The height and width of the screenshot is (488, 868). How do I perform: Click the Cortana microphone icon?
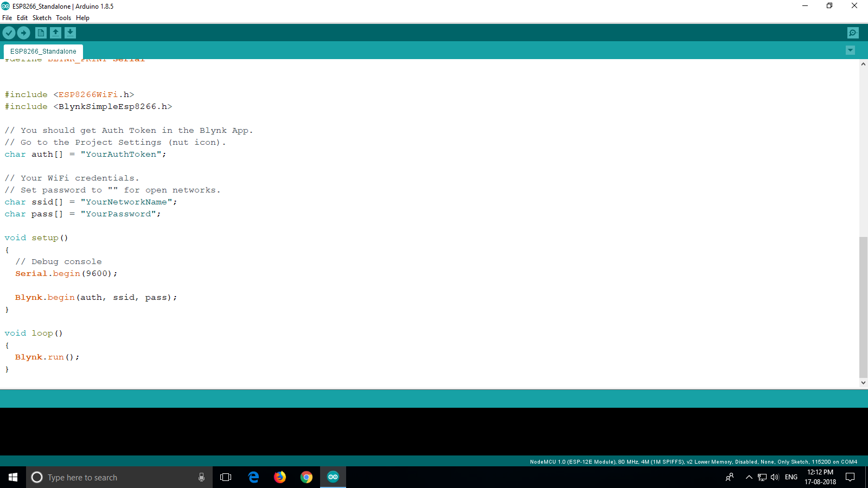(x=201, y=477)
